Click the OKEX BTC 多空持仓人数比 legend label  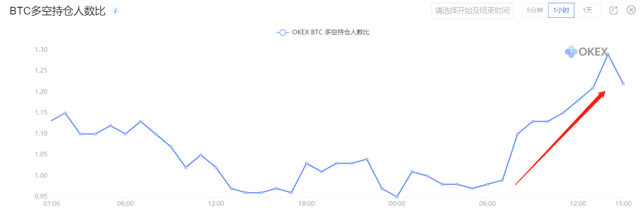coord(331,32)
